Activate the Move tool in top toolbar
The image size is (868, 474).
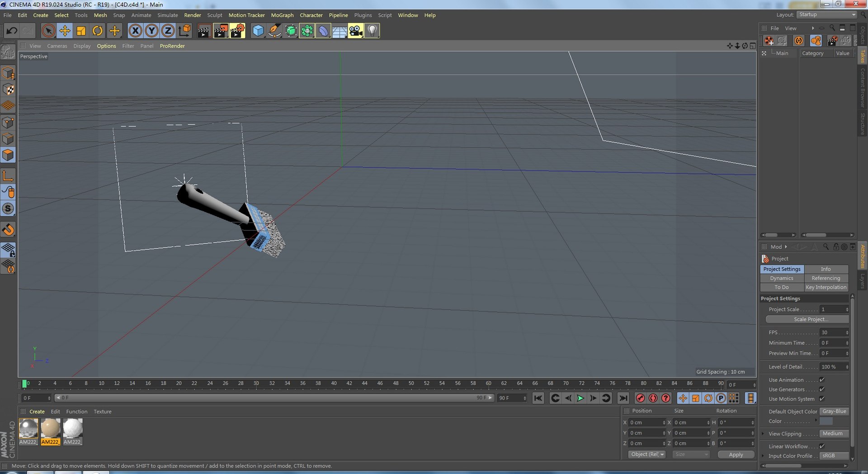click(x=65, y=31)
